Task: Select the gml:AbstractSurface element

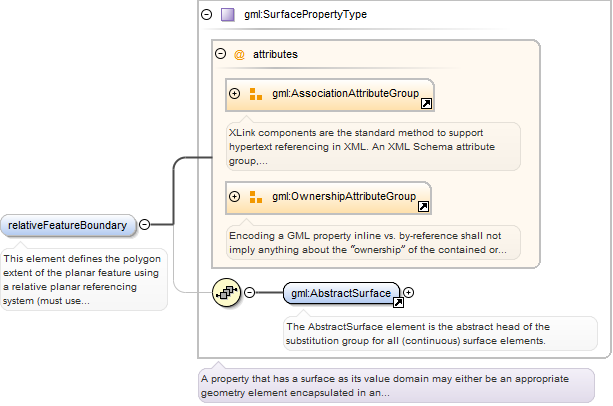Action: [340, 293]
